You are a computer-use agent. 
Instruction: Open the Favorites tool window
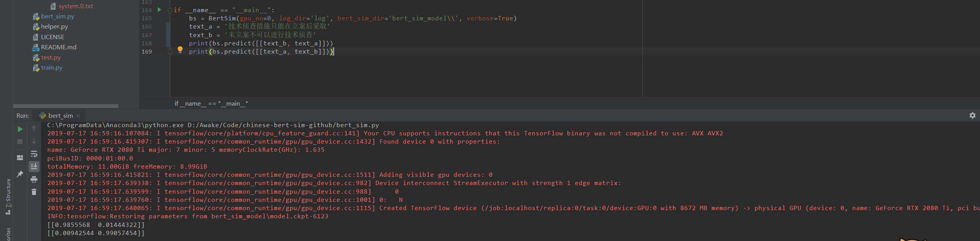coord(8,235)
